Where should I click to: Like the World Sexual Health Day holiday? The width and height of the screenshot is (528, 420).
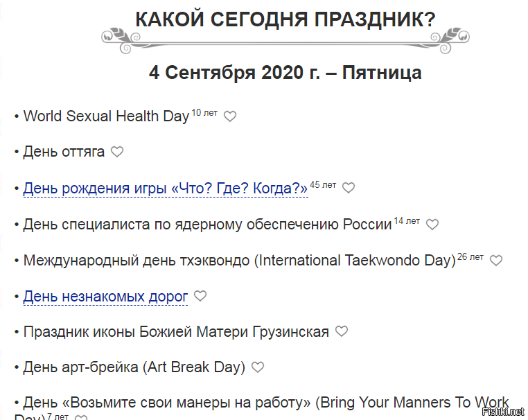pyautogui.click(x=230, y=116)
